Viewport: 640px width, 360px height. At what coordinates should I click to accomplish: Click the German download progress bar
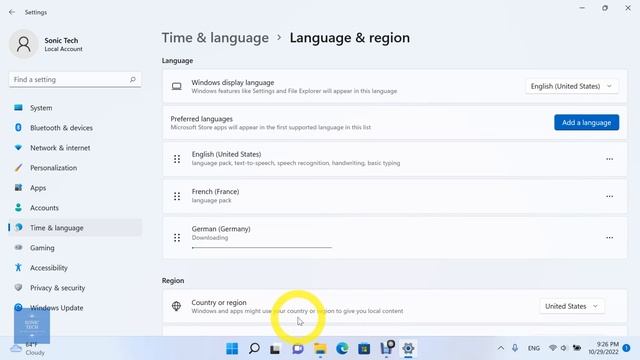click(x=262, y=247)
